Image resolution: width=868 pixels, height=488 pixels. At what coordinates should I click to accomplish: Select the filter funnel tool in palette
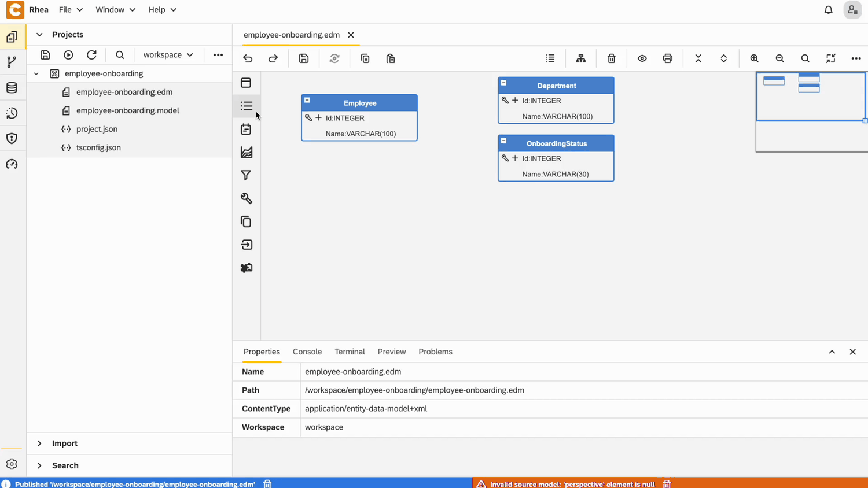246,175
